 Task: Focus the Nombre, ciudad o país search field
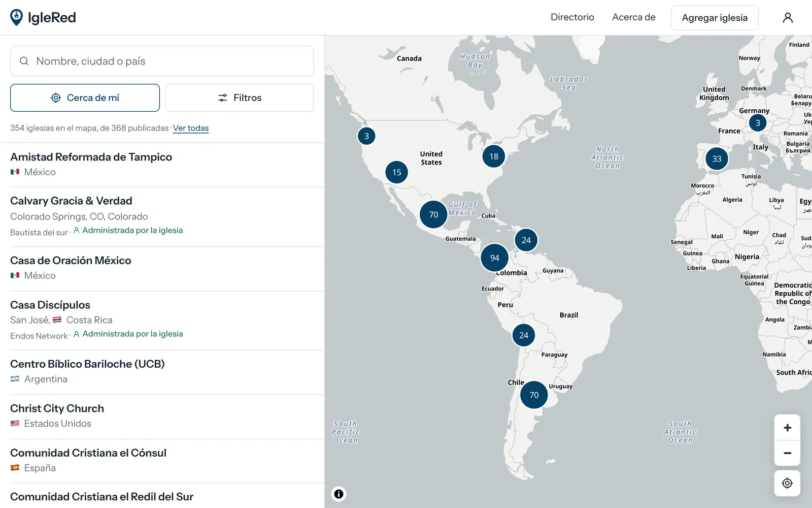[x=162, y=61]
